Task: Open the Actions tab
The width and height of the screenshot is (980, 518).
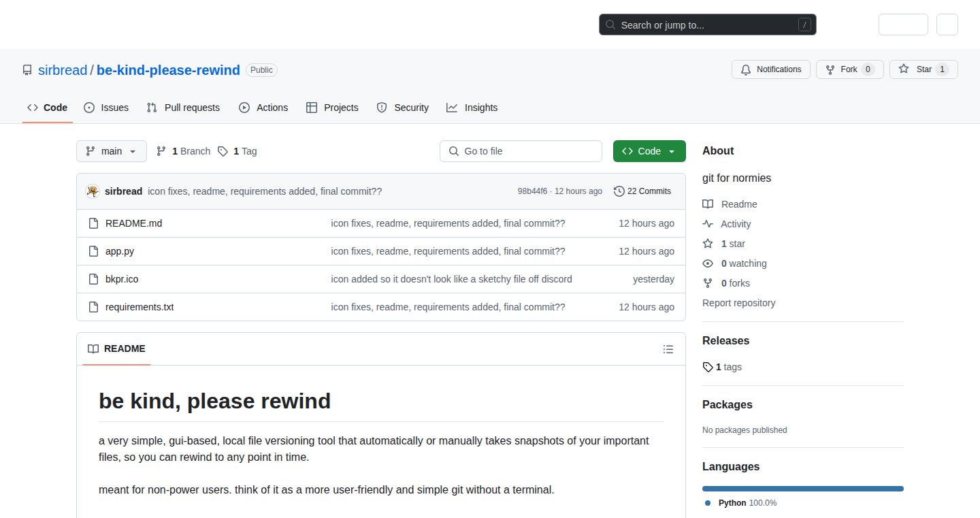Action: (263, 108)
